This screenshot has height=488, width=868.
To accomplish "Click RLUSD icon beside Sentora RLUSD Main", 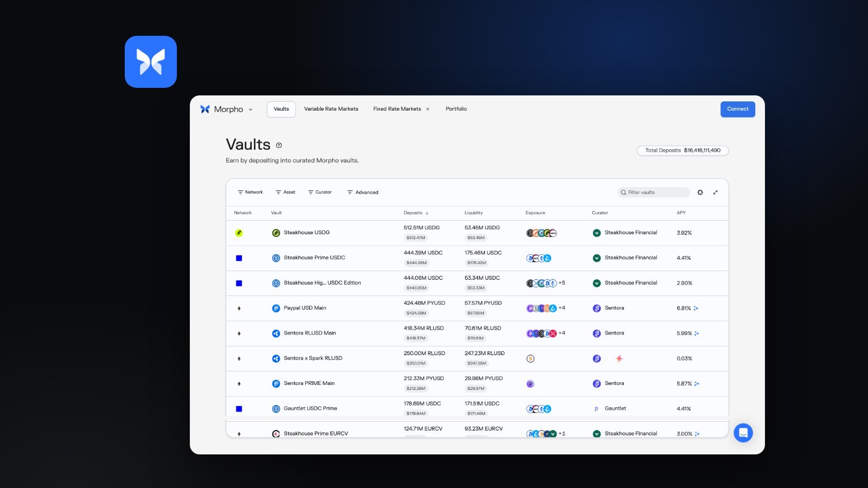I will (276, 333).
